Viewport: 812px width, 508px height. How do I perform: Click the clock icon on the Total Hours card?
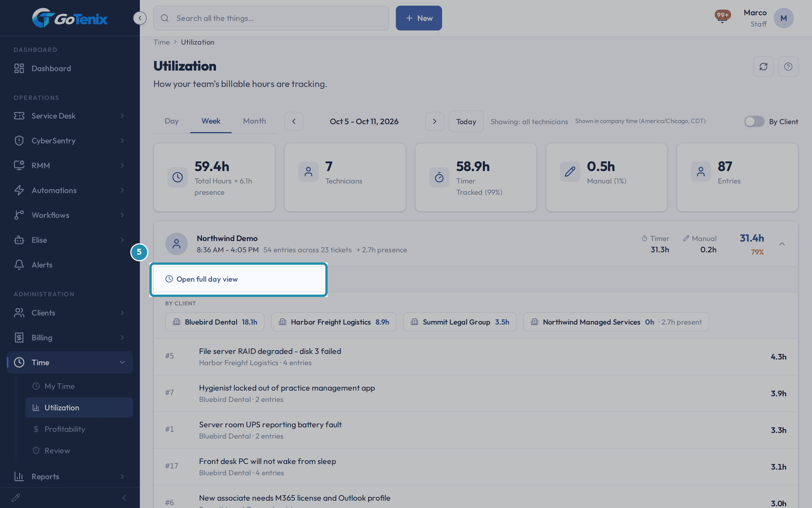[178, 177]
